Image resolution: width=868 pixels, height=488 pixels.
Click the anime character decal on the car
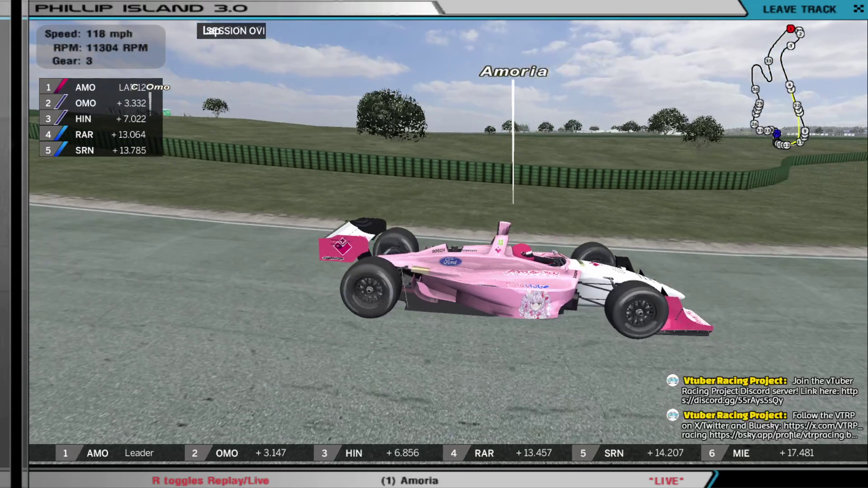coord(535,305)
